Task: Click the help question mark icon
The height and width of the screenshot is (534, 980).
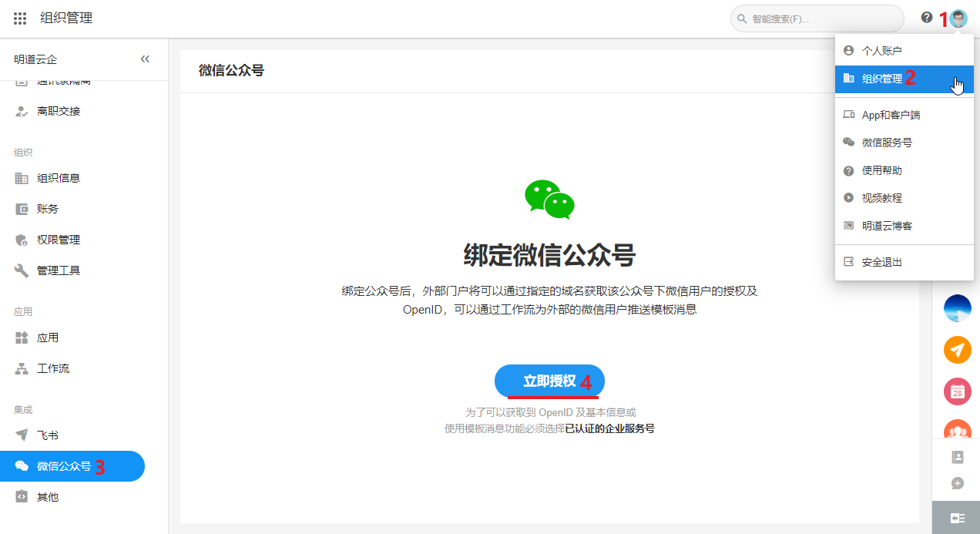Action: [926, 17]
